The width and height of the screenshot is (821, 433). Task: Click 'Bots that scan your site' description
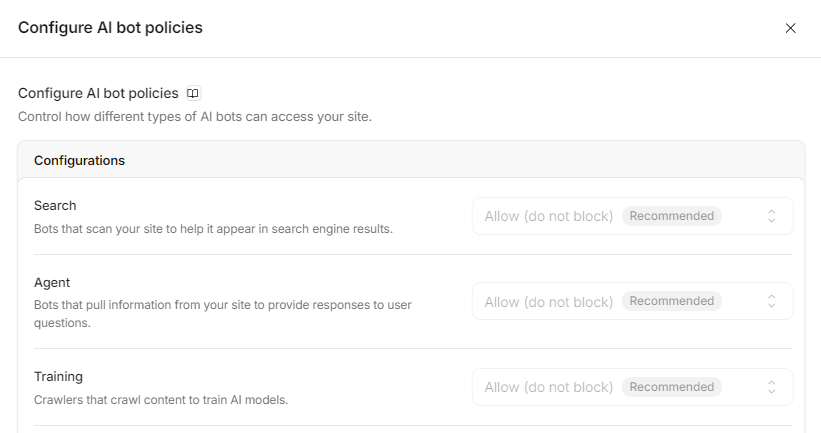213,229
